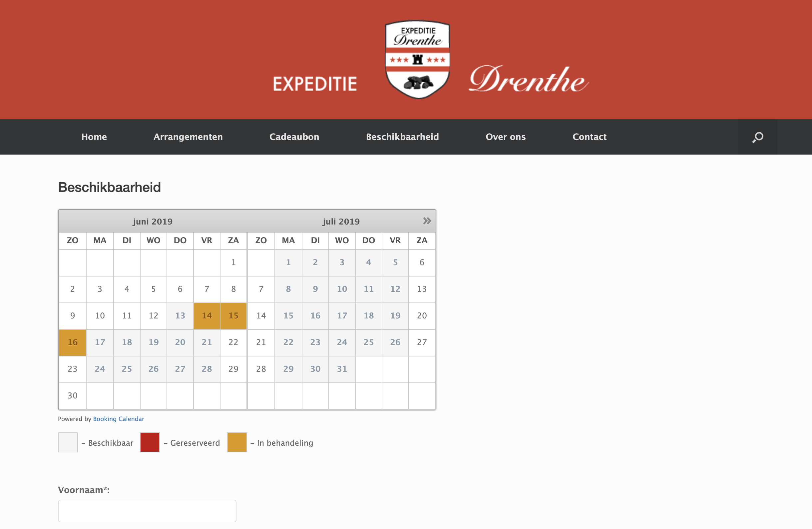Click the Beschikbaar legend swatch
The height and width of the screenshot is (529, 812).
(68, 442)
